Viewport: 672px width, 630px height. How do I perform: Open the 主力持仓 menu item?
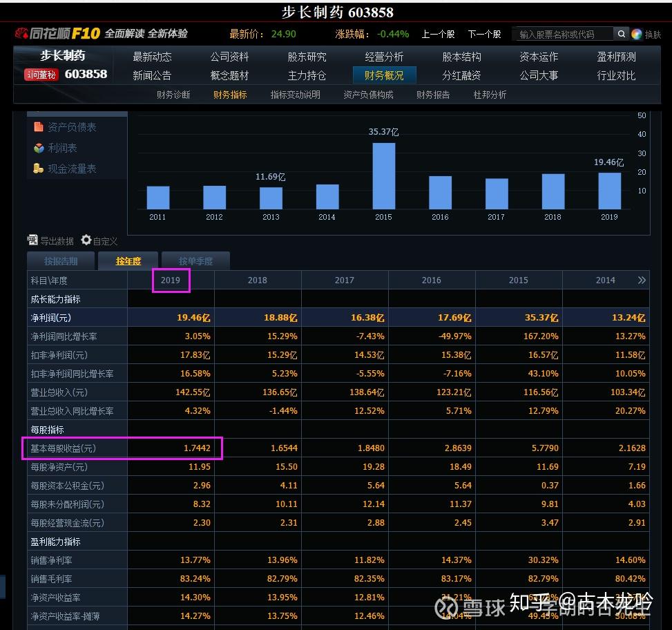point(307,75)
